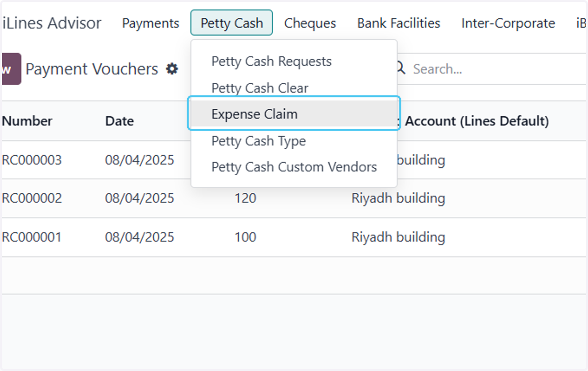Open Petty Cash Custom Vendors
This screenshot has width=588, height=371.
294,167
